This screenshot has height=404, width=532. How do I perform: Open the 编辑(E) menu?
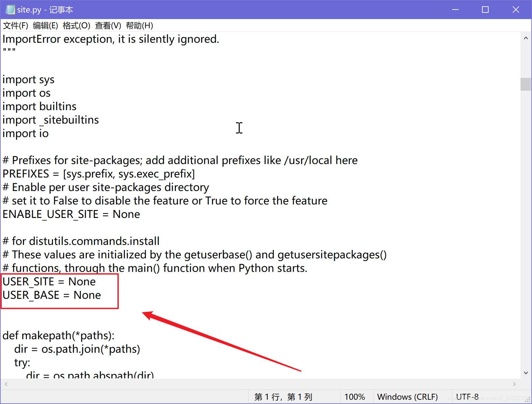pos(46,26)
